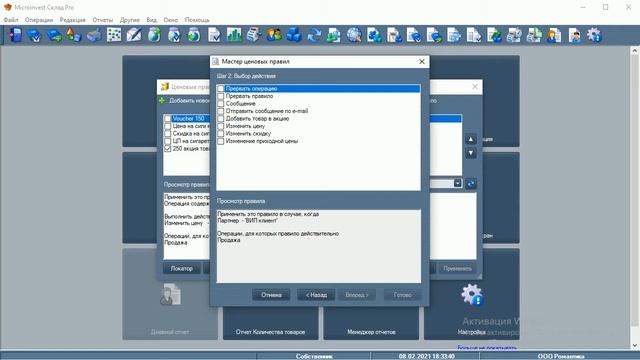The height and width of the screenshot is (360, 640).
Task: Click the globe with magnifier toolbar icon
Action: 354,36
